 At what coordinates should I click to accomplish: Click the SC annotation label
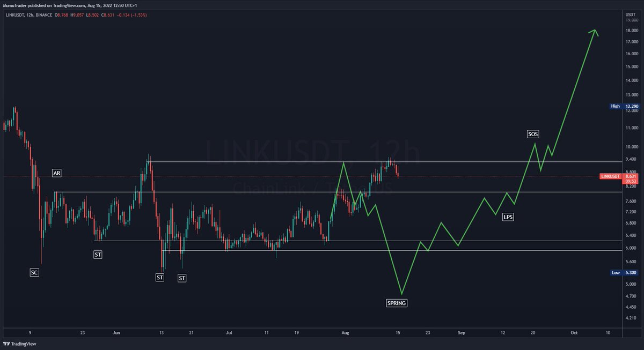click(x=34, y=272)
